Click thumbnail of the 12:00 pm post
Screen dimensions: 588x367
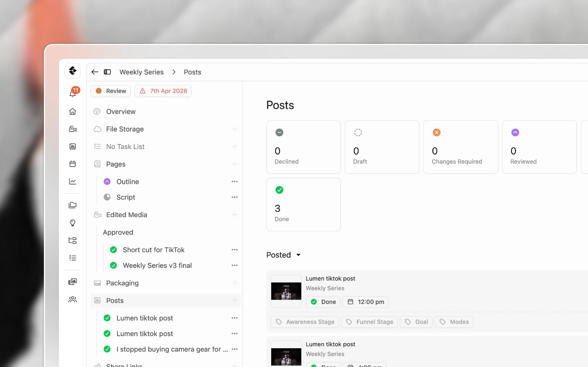click(x=286, y=291)
